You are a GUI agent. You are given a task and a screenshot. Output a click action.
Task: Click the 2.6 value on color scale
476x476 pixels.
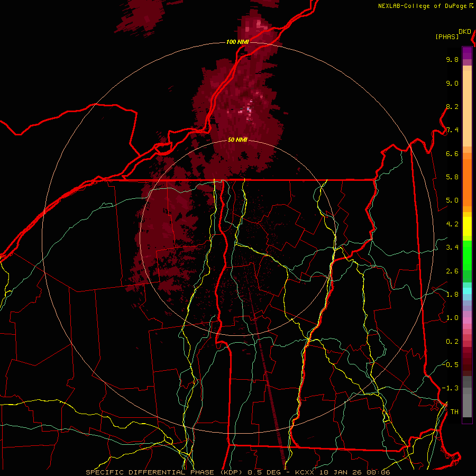452,271
